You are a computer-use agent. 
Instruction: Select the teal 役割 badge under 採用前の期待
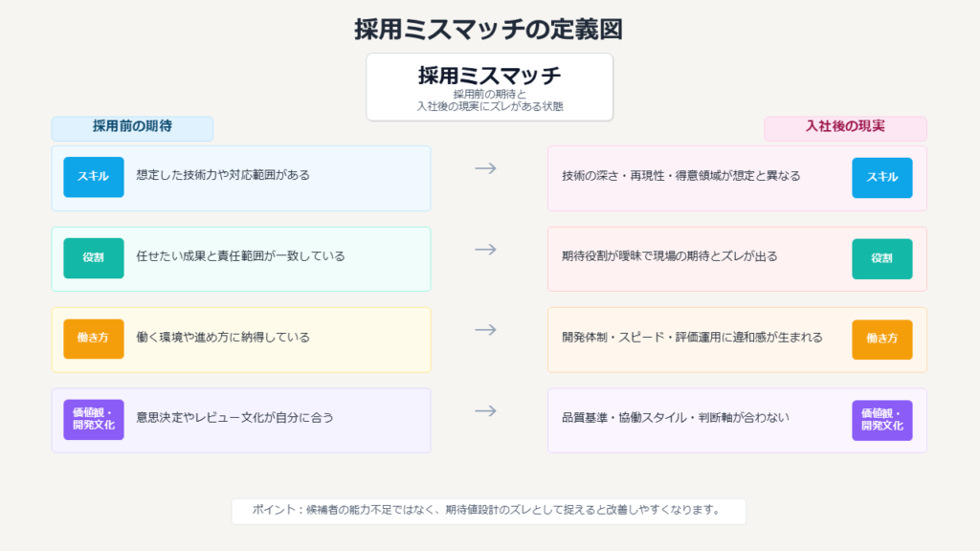94,257
